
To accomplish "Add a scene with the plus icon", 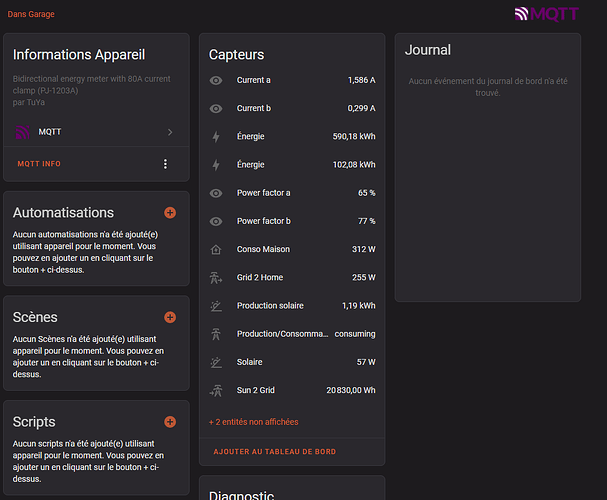I will coord(170,317).
